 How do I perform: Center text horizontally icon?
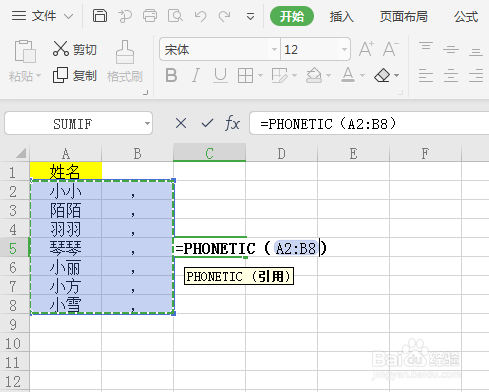[x=451, y=75]
